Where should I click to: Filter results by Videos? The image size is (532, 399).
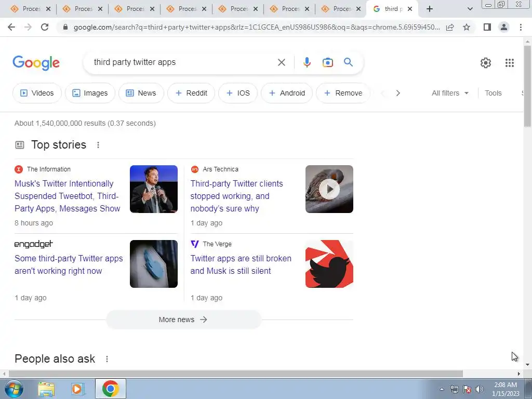37,93
